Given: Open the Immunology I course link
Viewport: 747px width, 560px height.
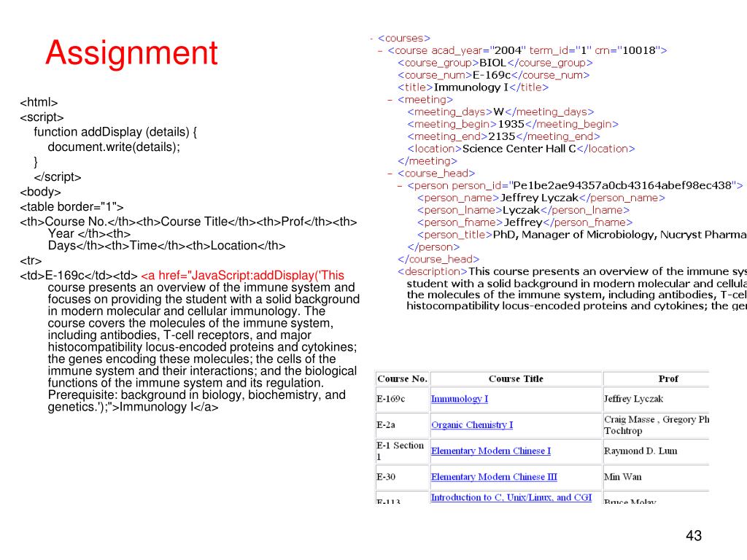Looking at the screenshot, I should pyautogui.click(x=460, y=399).
